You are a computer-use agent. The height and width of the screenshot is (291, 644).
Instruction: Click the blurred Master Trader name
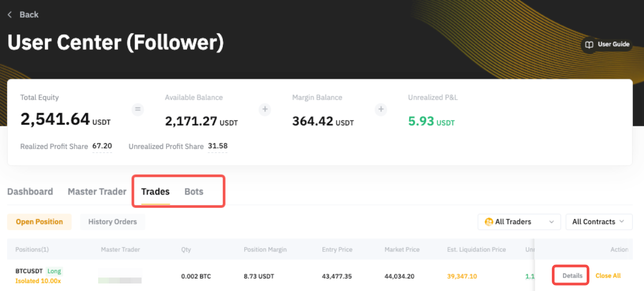click(119, 277)
